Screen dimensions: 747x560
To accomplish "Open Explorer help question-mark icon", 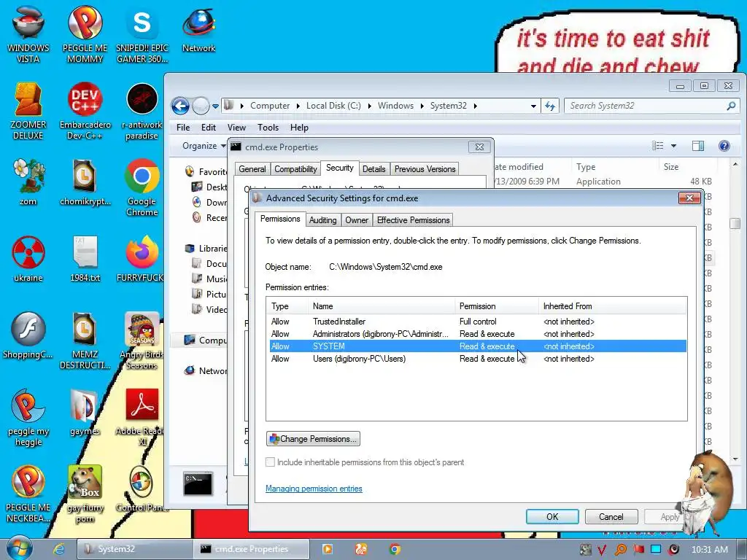I will click(724, 146).
